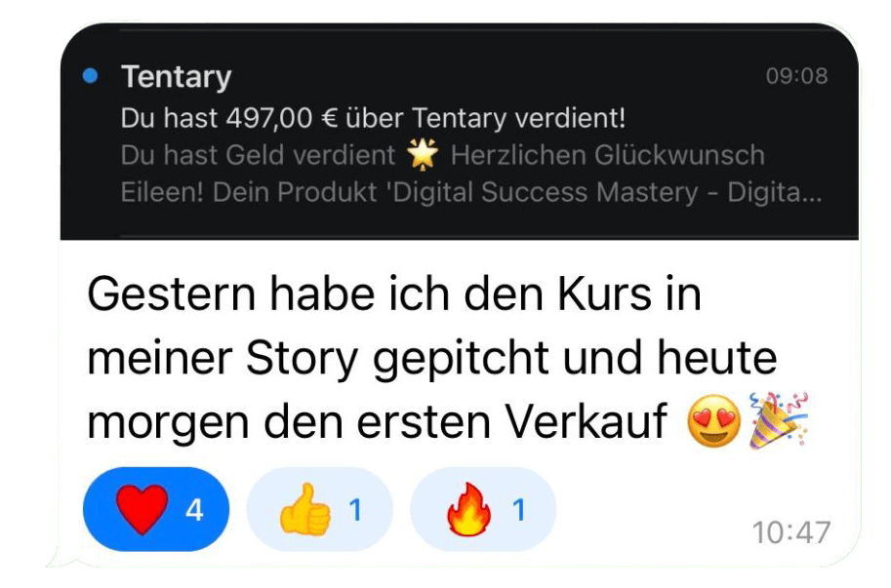891x588 pixels.
Task: Click the glowing star emoji in preview
Action: point(423,154)
